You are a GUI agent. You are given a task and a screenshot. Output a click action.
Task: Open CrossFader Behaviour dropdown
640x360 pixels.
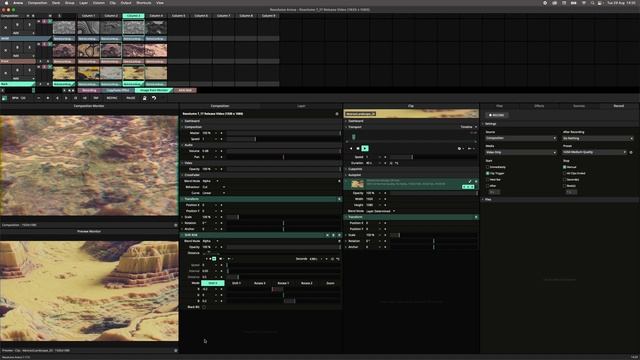pyautogui.click(x=214, y=187)
